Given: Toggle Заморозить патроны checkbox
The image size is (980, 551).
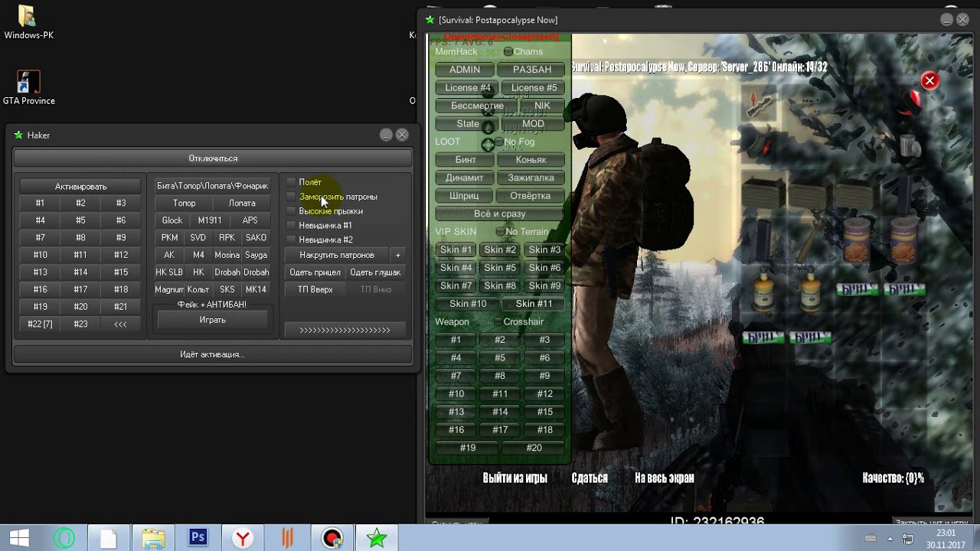Looking at the screenshot, I should tap(291, 197).
